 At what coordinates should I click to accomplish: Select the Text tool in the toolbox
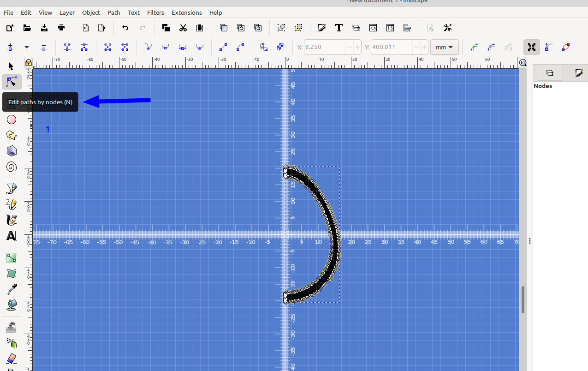point(12,236)
